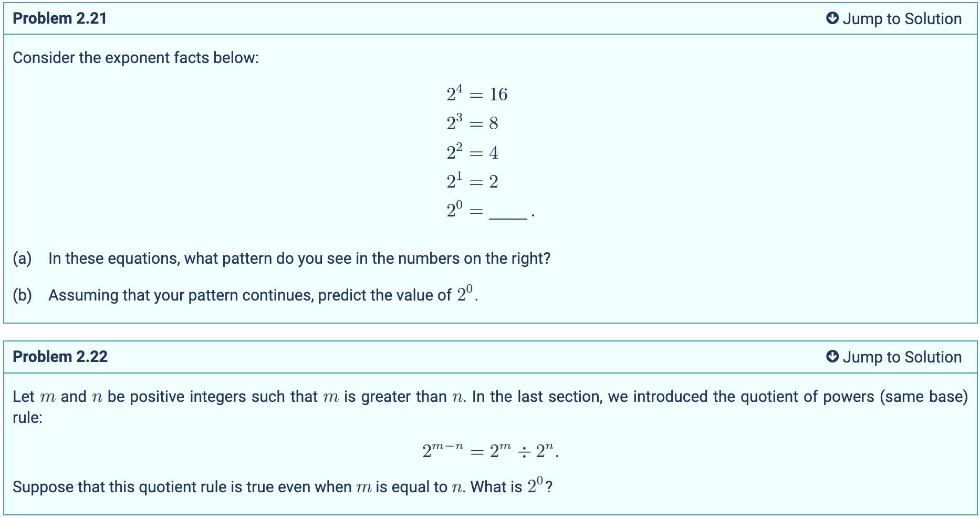This screenshot has width=980, height=518.
Task: Click the blank answer line after 2^0 =
Action: (x=508, y=214)
